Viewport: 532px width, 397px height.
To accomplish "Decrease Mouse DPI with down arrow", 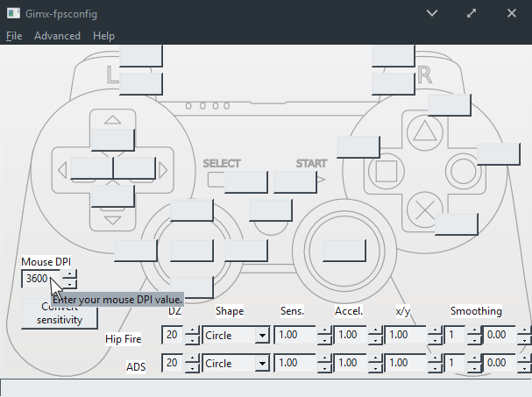I will [69, 284].
